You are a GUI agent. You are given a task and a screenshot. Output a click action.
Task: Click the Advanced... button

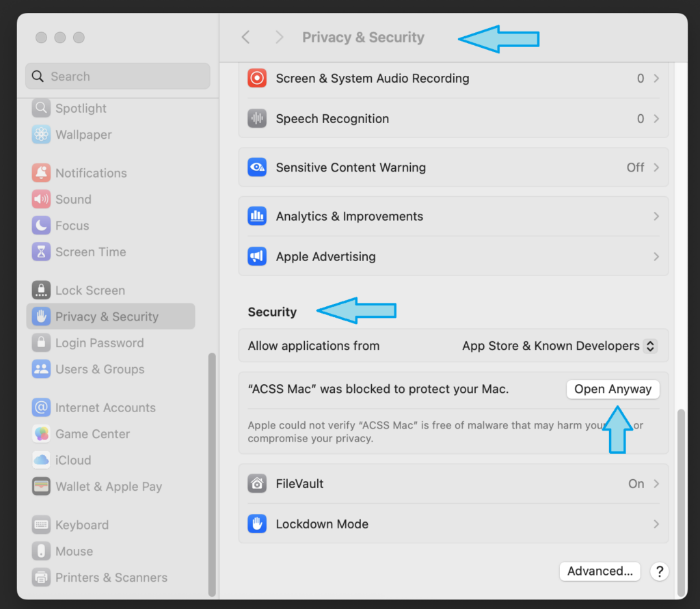click(600, 571)
